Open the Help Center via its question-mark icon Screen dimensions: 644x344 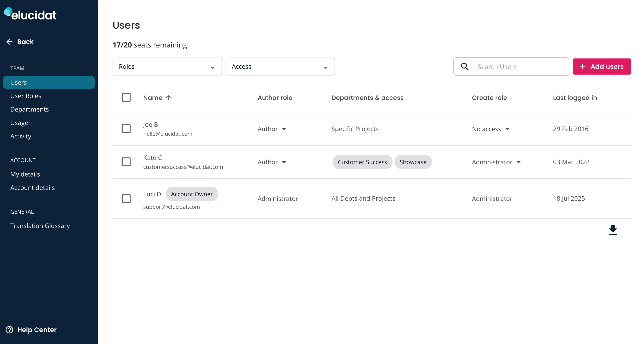click(x=9, y=329)
